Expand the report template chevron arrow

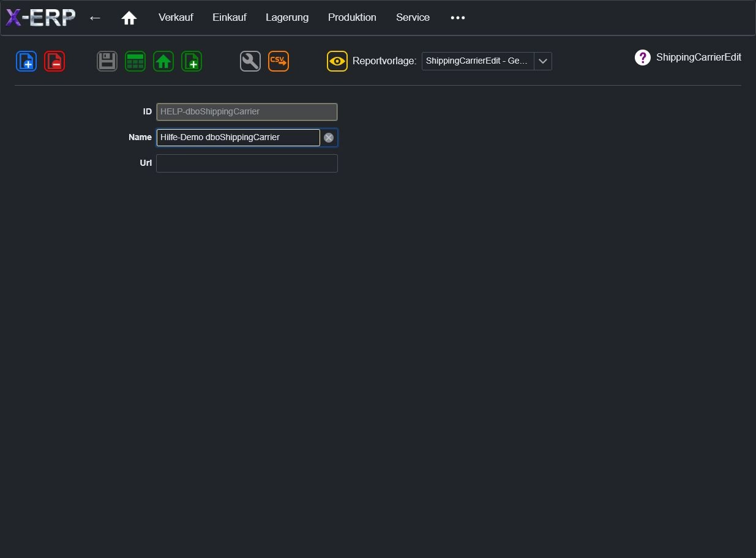(543, 61)
